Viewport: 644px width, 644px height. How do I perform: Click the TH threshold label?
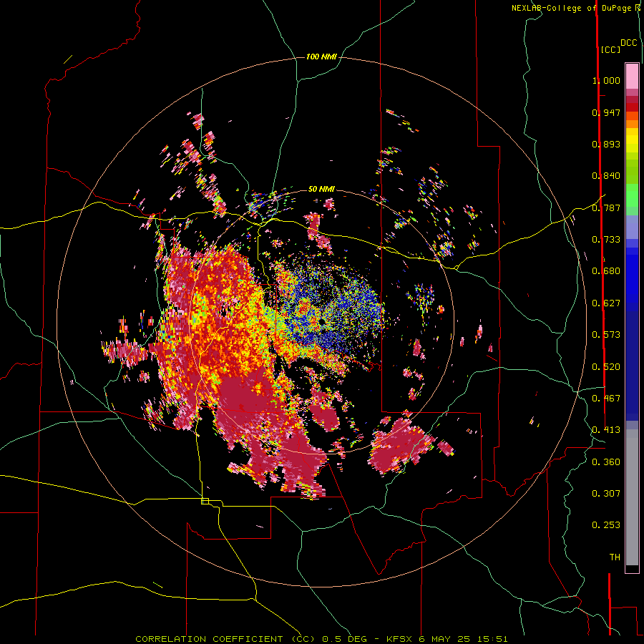(615, 557)
